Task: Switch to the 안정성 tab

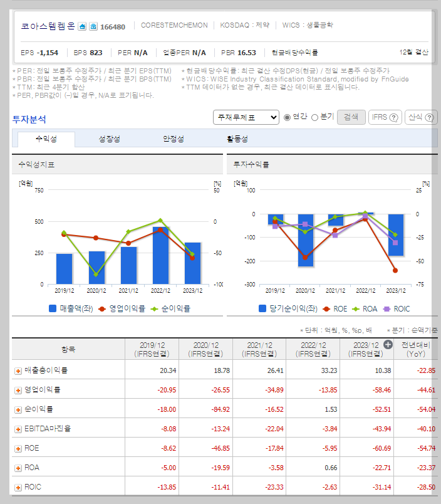Action: (x=174, y=139)
